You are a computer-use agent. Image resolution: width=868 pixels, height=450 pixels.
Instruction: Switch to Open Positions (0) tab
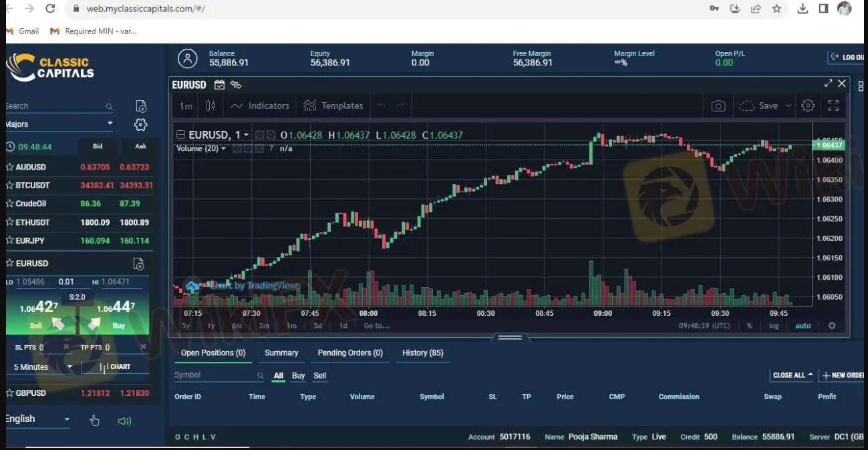coord(213,353)
